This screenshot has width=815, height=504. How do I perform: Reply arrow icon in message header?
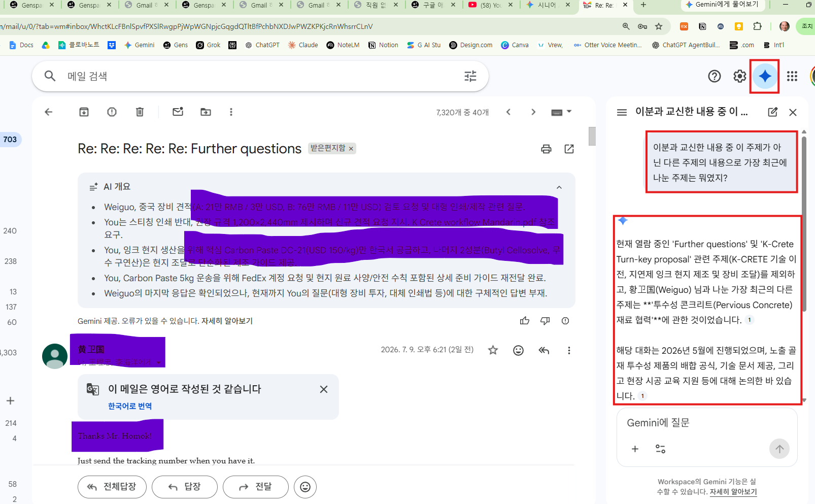pos(544,350)
